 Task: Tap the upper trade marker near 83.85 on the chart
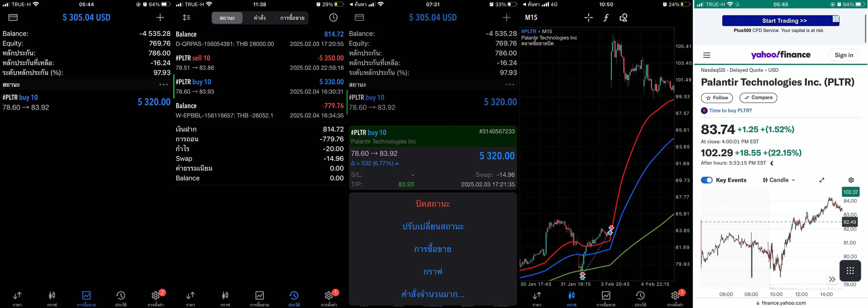[611, 230]
